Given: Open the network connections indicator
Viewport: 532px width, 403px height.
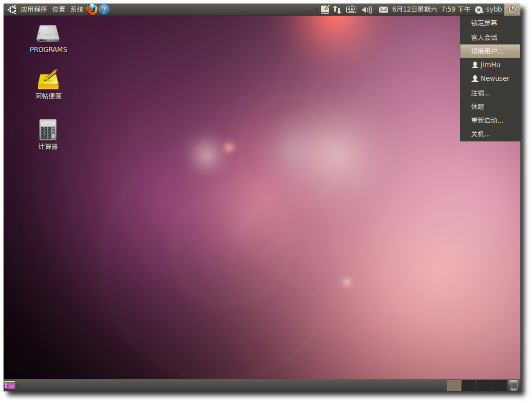Looking at the screenshot, I should [337, 10].
